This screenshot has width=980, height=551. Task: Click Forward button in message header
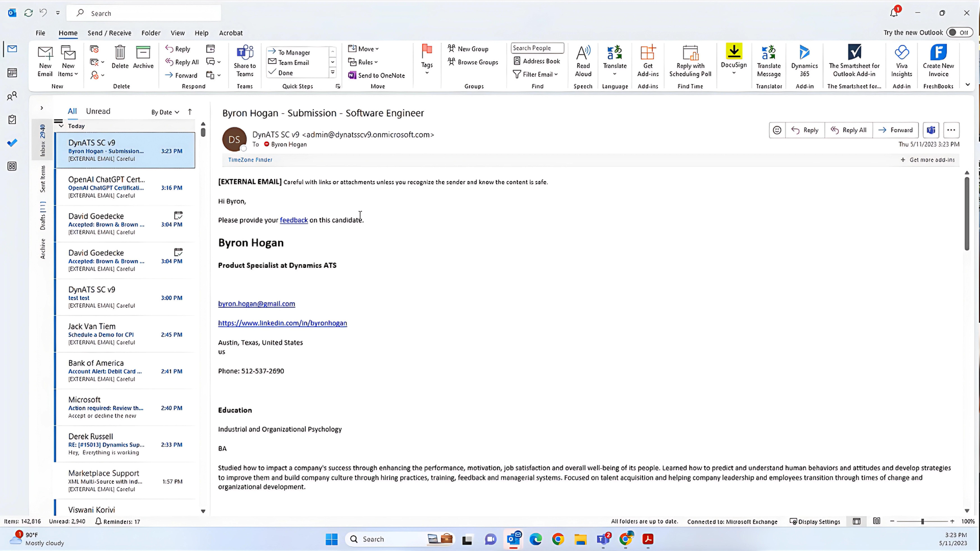pos(896,130)
